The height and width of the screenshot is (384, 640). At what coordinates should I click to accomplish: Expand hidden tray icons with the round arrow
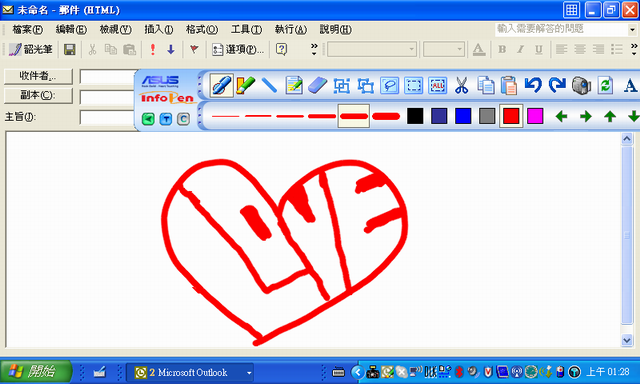[358, 372]
